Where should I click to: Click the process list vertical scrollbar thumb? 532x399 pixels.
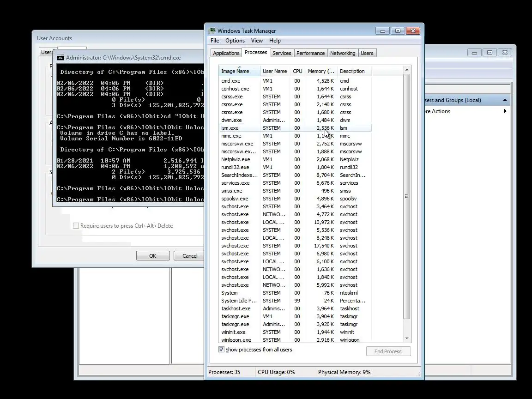[x=407, y=196]
